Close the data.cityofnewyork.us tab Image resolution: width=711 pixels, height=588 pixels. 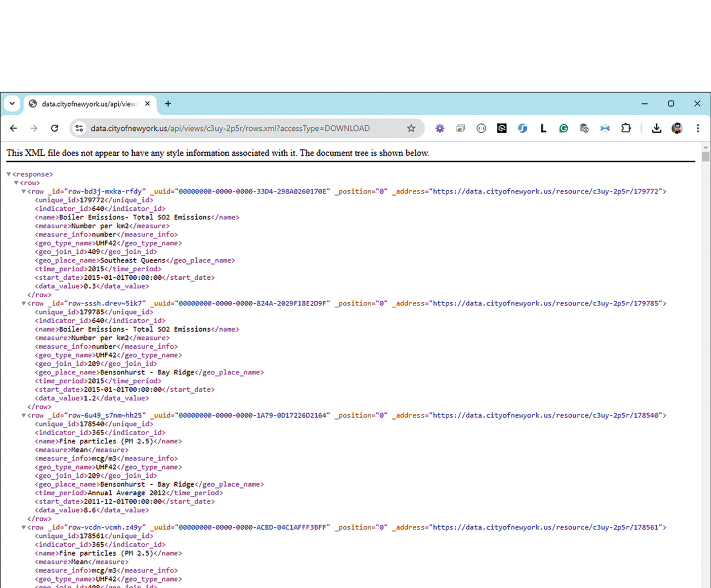tap(148, 104)
